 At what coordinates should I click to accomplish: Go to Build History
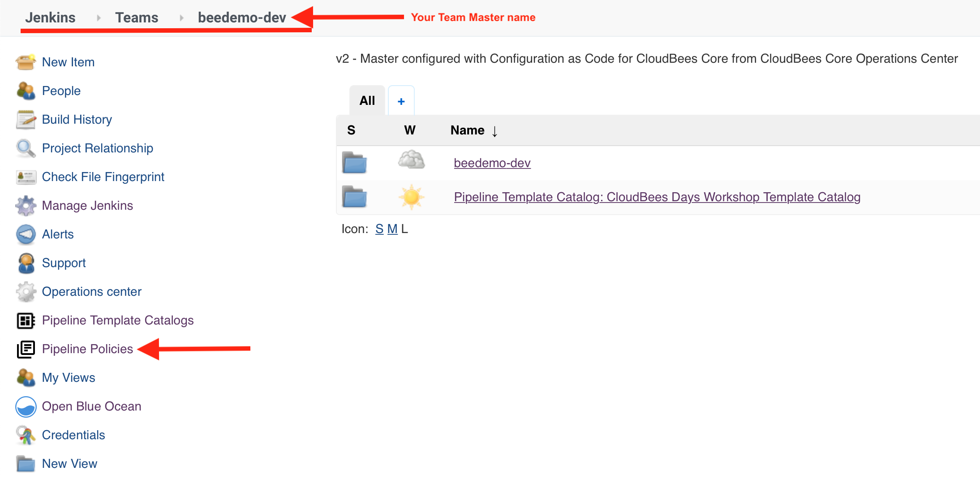point(77,120)
